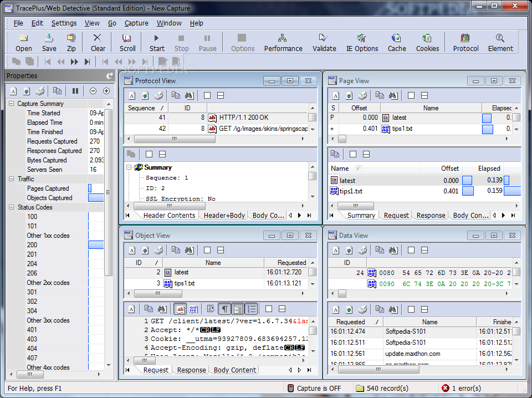Screen dimensions: 532x398
Task: Click the pause icon in Properties toolbar
Action: 75,91
